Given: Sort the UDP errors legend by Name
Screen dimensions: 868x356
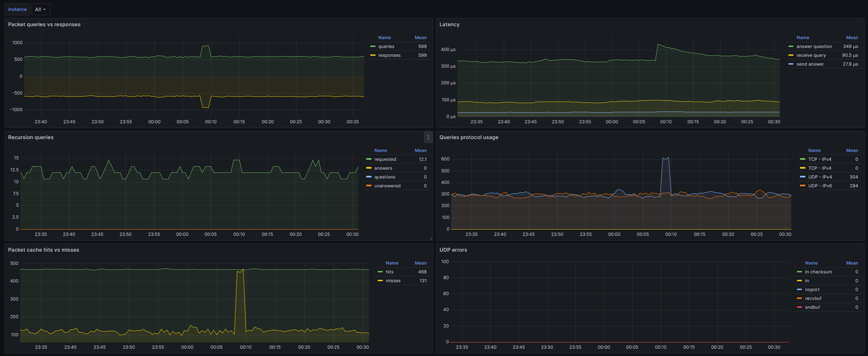Looking at the screenshot, I should [x=811, y=263].
